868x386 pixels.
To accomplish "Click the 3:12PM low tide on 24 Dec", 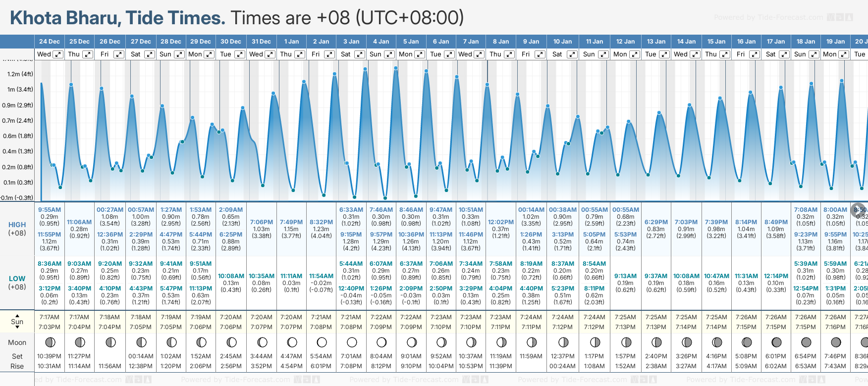I will (x=50, y=289).
